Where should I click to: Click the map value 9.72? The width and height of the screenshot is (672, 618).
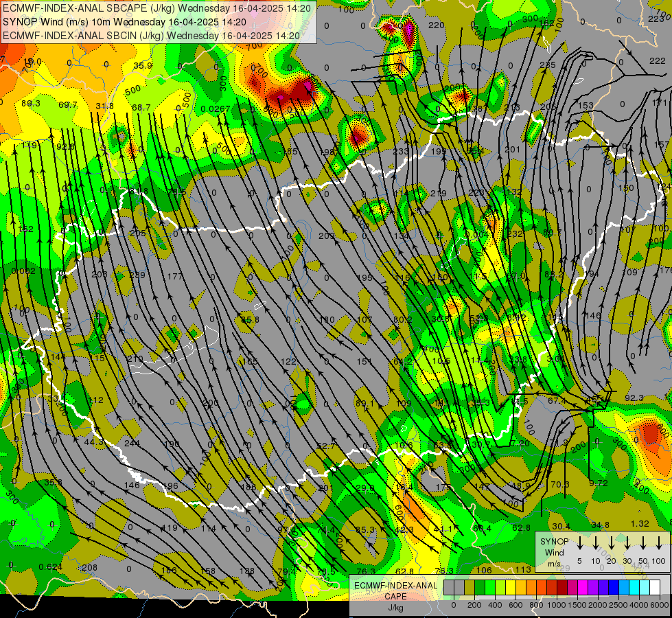598,483
